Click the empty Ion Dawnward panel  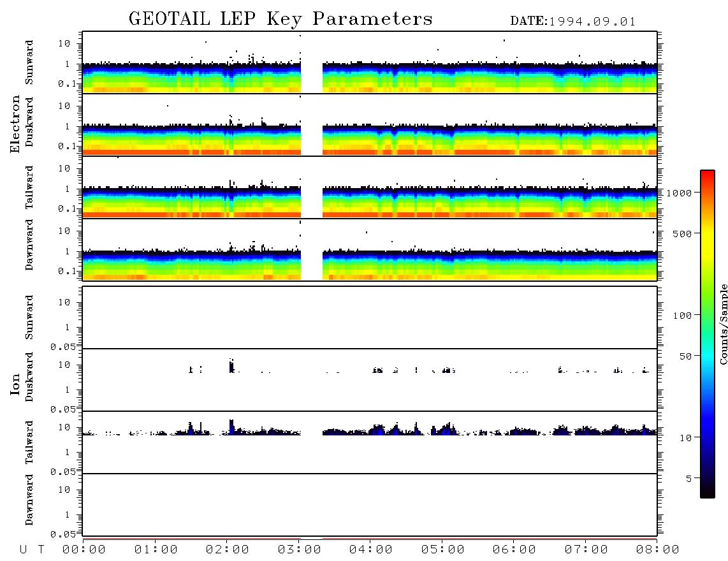(x=370, y=505)
